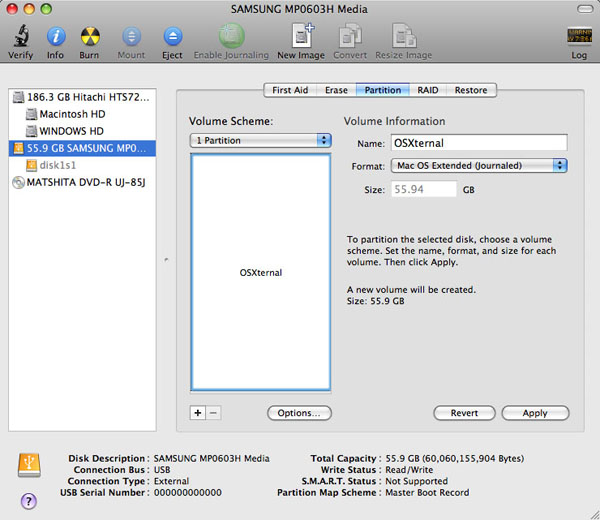The image size is (600, 520).
Task: Click the Verify microscope icon
Action: 21,36
